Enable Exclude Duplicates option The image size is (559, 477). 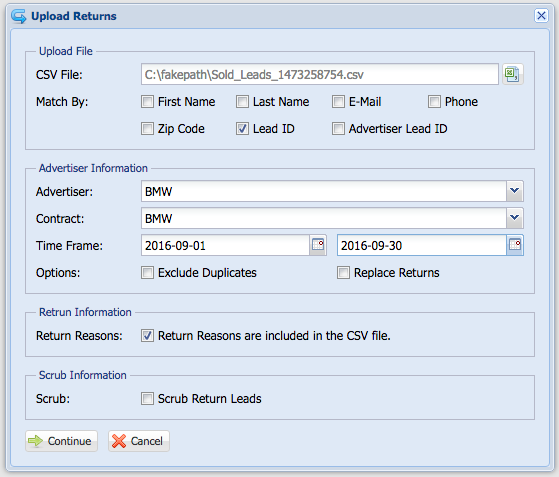(x=147, y=273)
